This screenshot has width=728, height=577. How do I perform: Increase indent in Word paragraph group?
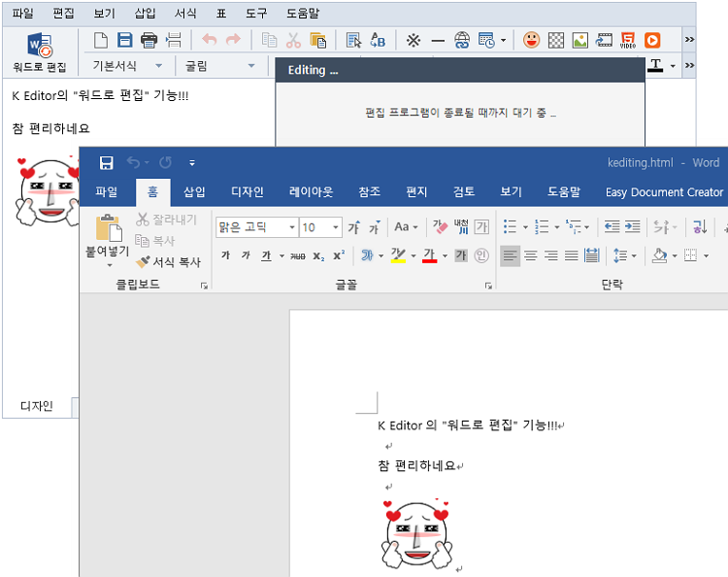[x=632, y=226]
